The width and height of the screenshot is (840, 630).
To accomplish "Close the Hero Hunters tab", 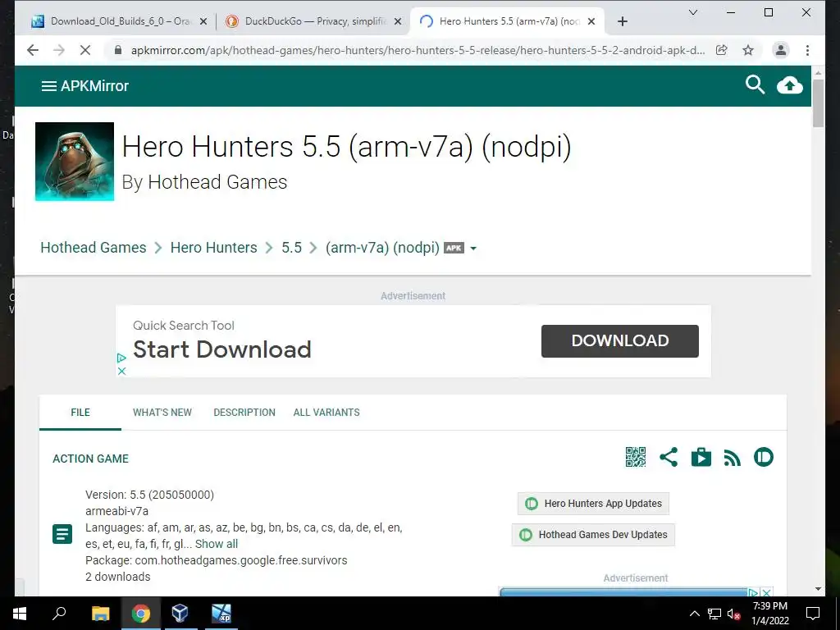I will 591,21.
